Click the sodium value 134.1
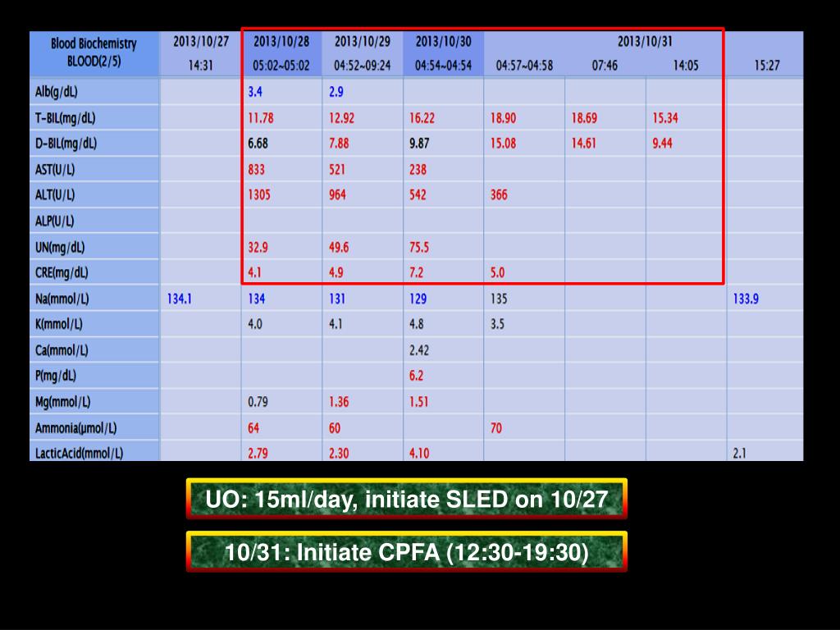The height and width of the screenshot is (630, 840). point(179,299)
